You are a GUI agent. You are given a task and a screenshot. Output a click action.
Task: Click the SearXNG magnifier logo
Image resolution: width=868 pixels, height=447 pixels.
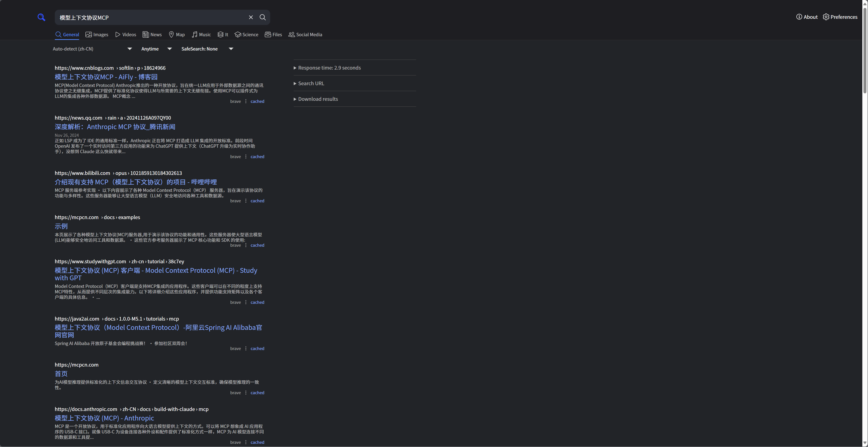coord(41,17)
